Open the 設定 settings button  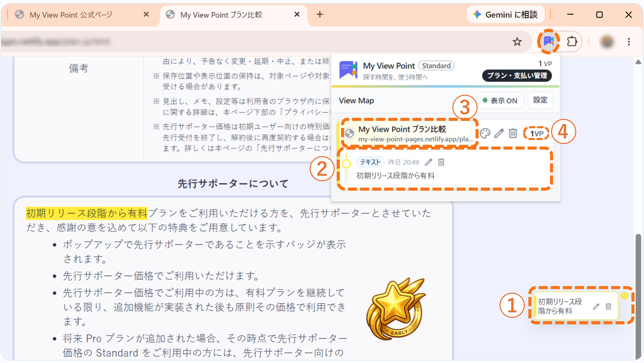tap(540, 100)
